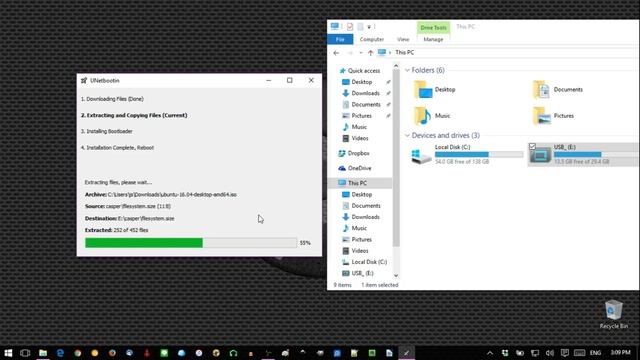Image resolution: width=640 pixels, height=360 pixels.
Task: Click the Drive Tools contextual tab header
Action: point(433,28)
